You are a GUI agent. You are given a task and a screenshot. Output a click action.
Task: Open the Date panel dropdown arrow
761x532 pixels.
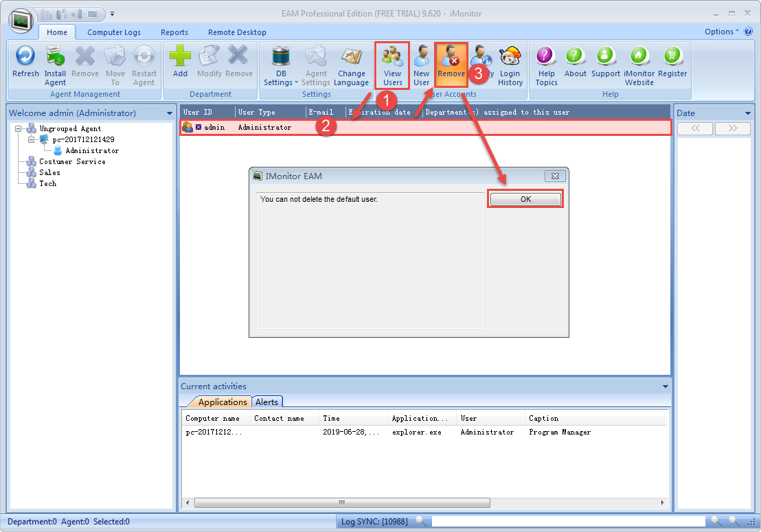coord(747,113)
